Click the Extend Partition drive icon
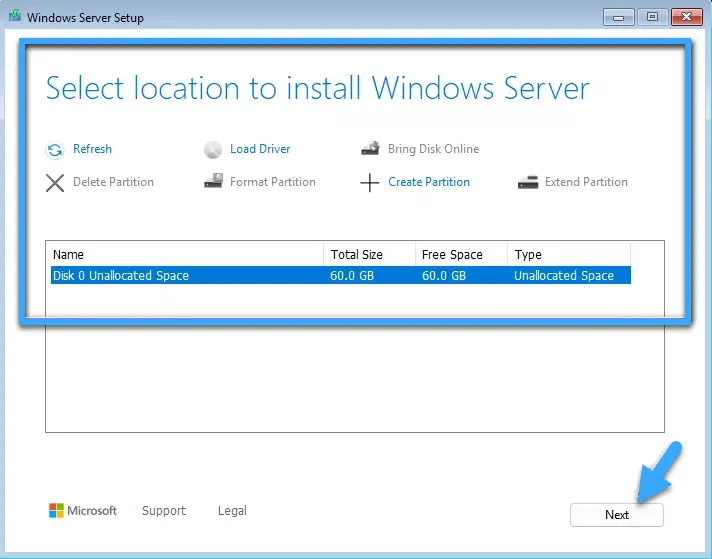712x559 pixels. point(528,183)
